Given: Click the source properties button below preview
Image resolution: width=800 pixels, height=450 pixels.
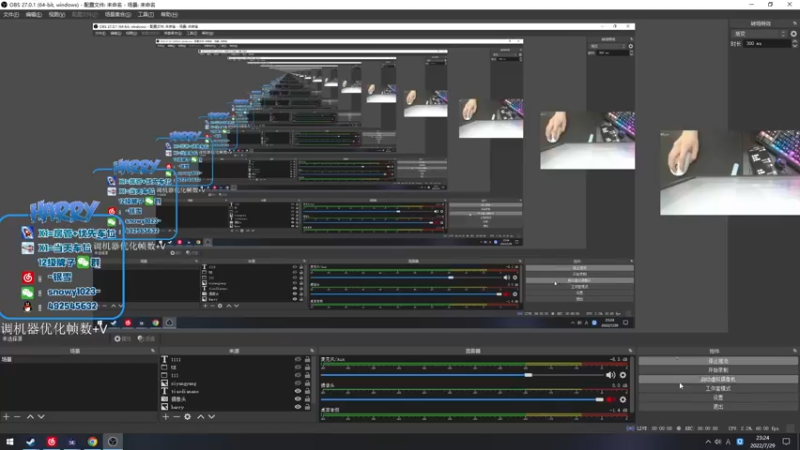Looking at the screenshot, I should click(122, 339).
